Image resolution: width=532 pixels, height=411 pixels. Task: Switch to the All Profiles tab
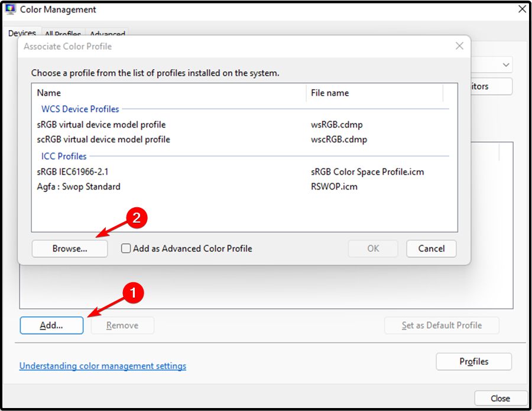62,34
